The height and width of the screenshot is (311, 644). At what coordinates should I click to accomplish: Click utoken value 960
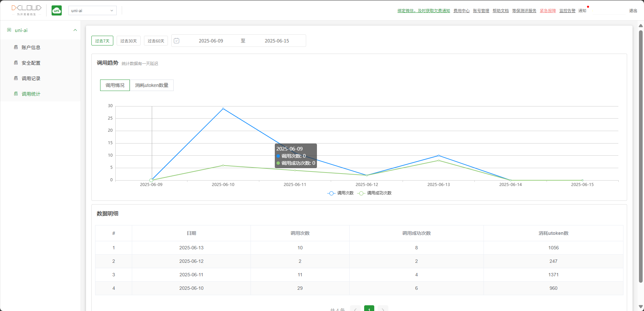pyautogui.click(x=553, y=288)
